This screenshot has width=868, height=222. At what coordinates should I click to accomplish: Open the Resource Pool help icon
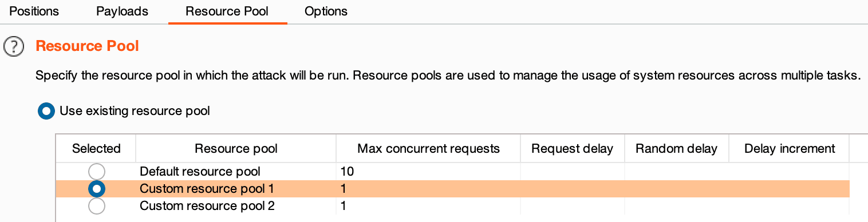click(x=14, y=46)
